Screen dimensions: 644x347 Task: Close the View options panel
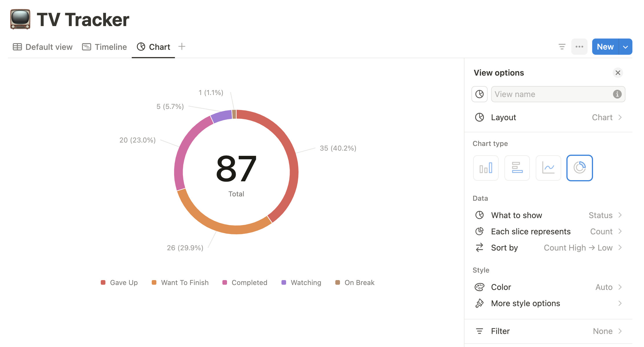click(618, 73)
